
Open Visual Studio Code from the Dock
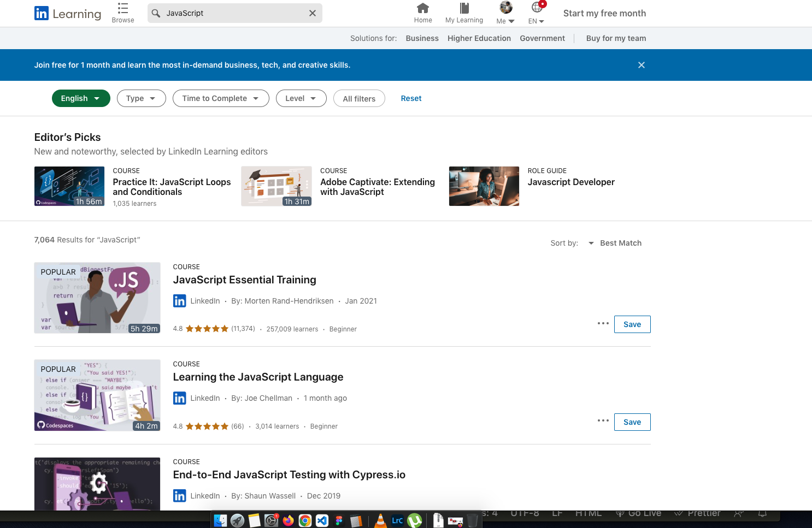click(322, 520)
